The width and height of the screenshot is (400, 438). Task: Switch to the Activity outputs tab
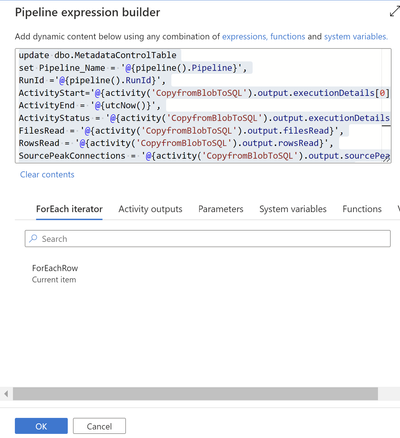coord(150,209)
